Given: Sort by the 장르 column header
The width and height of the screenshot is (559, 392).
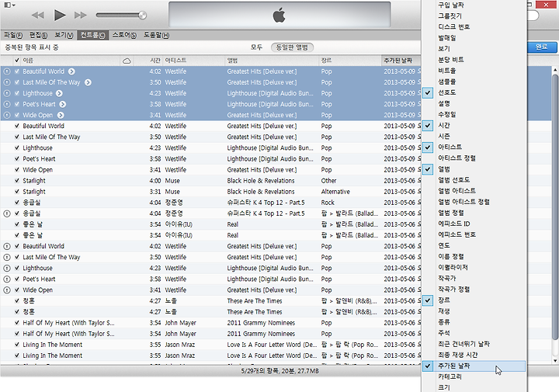Looking at the screenshot, I should pos(350,61).
